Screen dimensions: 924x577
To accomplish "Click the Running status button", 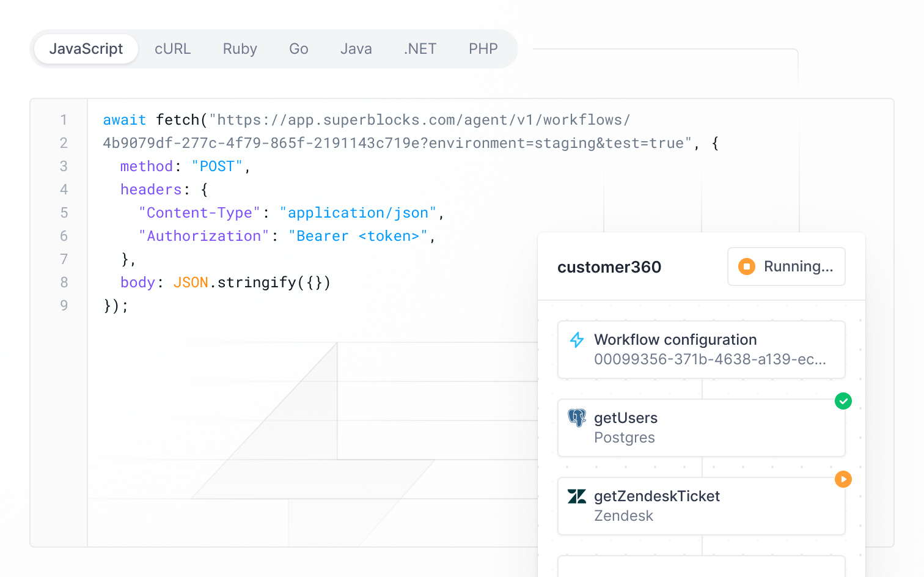I will (x=786, y=266).
